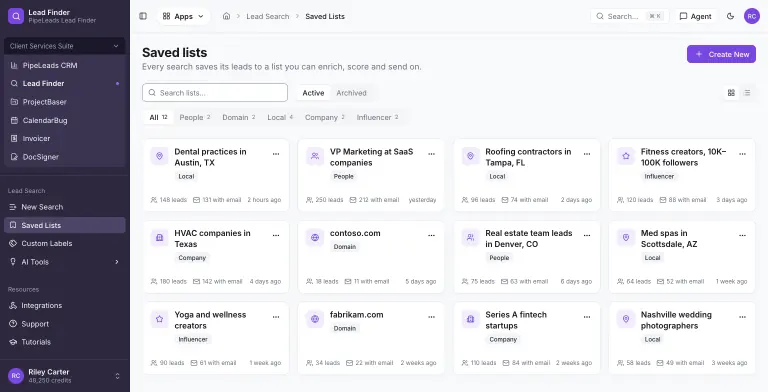This screenshot has height=392, width=768.
Task: Open options for HVAC companies in Texas
Action: (x=276, y=235)
